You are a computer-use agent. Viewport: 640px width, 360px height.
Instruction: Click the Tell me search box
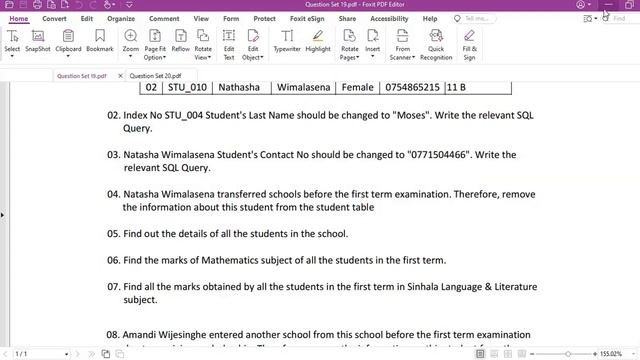tap(475, 19)
